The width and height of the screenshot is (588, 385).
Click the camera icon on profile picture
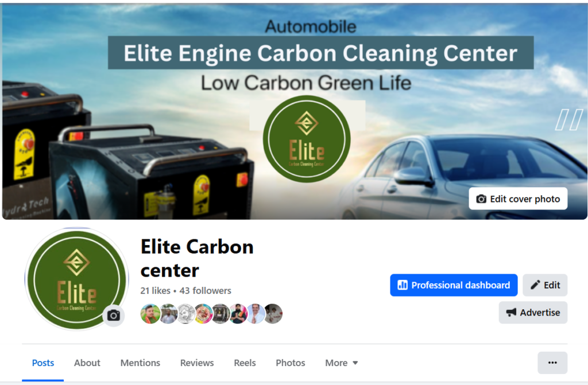point(114,315)
